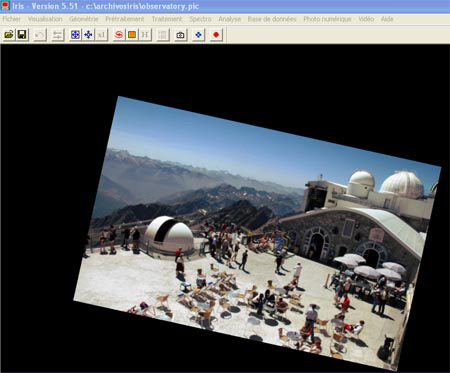Viewport: 450px width, 373px height.
Task: Click the save floppy disk icon
Action: point(22,35)
